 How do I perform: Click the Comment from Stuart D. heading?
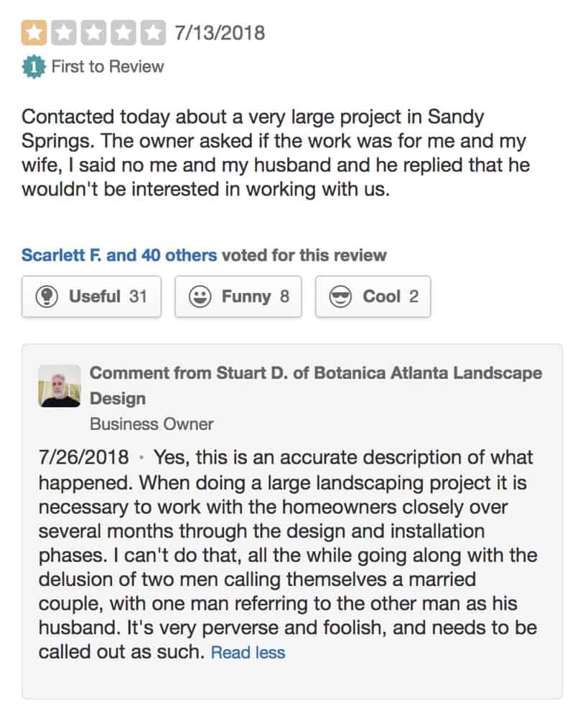(x=316, y=386)
